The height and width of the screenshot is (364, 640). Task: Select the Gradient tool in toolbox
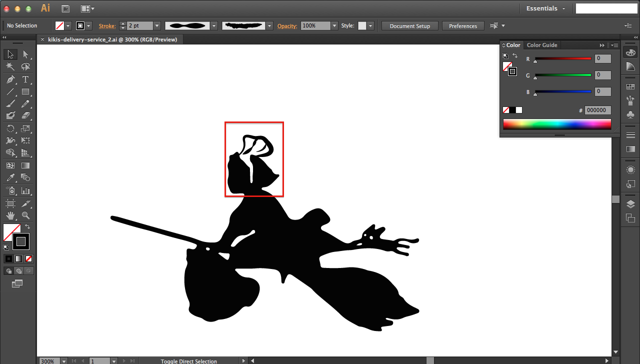point(25,165)
